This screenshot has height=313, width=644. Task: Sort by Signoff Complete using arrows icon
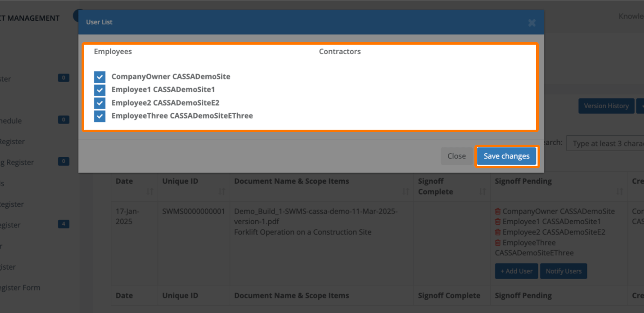point(483,191)
